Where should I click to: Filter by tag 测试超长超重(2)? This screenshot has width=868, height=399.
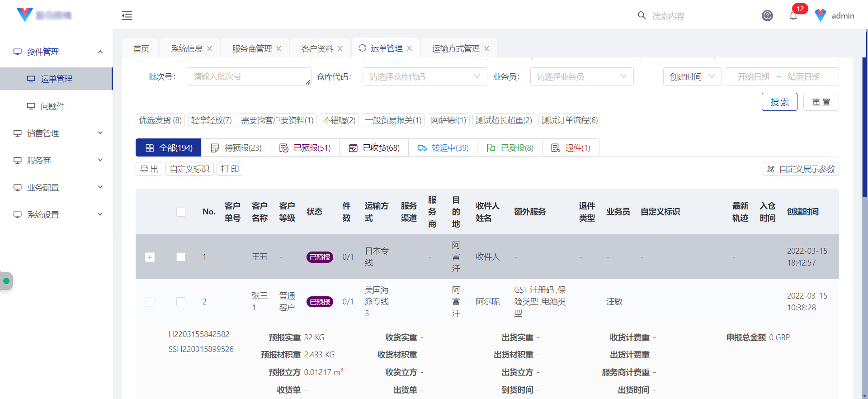(x=504, y=120)
